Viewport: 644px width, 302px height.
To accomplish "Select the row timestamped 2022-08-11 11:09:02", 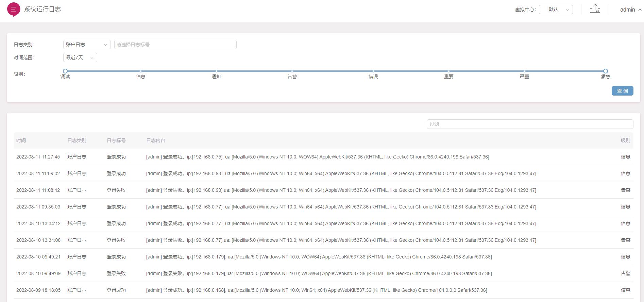I will (323, 173).
